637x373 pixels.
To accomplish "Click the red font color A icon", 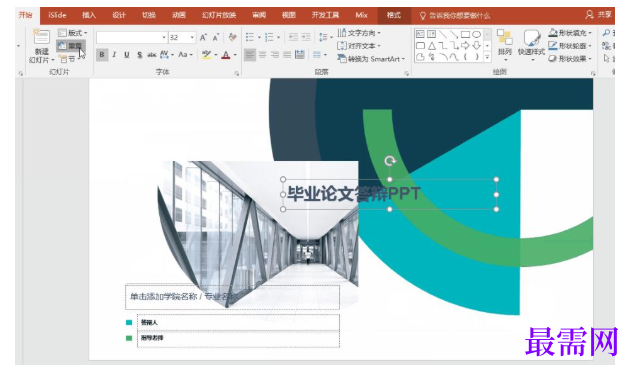I will click(x=226, y=54).
